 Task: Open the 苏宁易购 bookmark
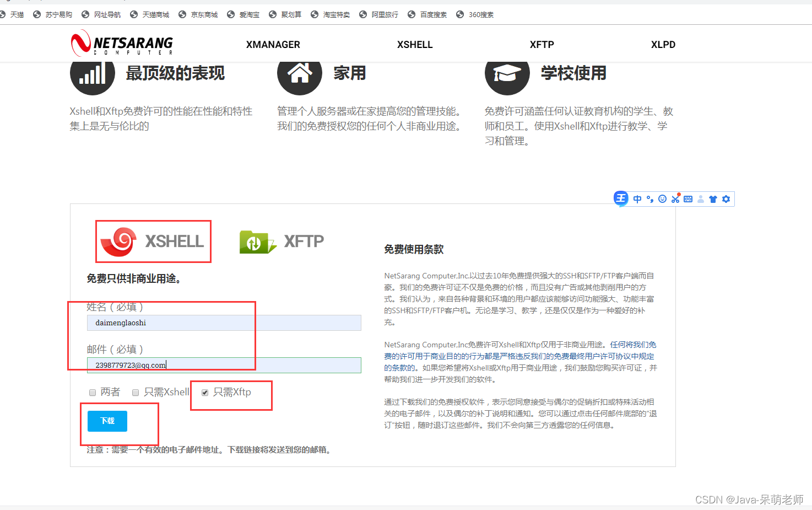point(53,15)
